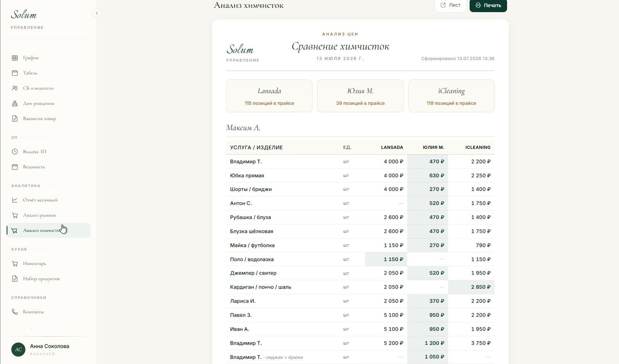The width and height of the screenshot is (619, 364).
Task: Click the ICLEANING column header
Action: point(478,148)
